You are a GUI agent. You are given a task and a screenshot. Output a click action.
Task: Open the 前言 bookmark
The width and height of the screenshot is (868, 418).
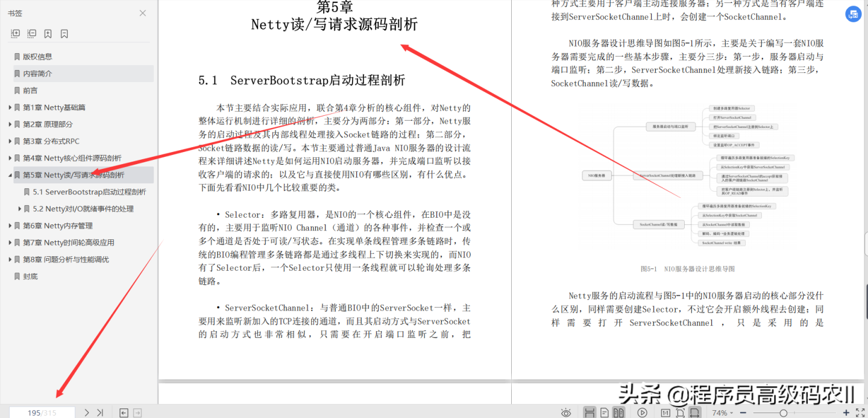point(30,90)
